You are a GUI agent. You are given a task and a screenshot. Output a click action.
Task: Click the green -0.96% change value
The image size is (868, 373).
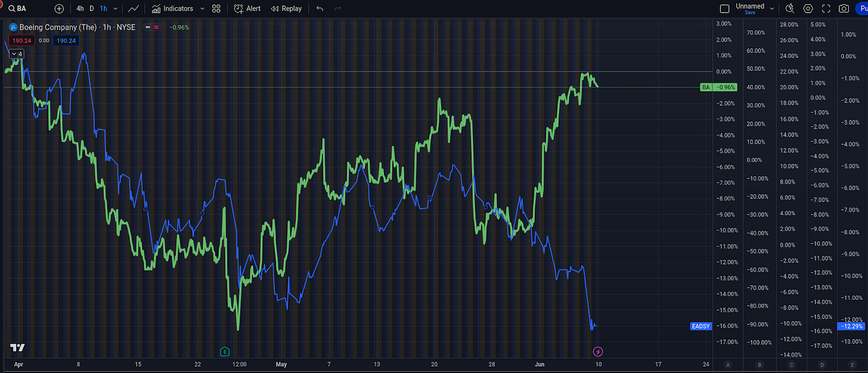tap(179, 27)
